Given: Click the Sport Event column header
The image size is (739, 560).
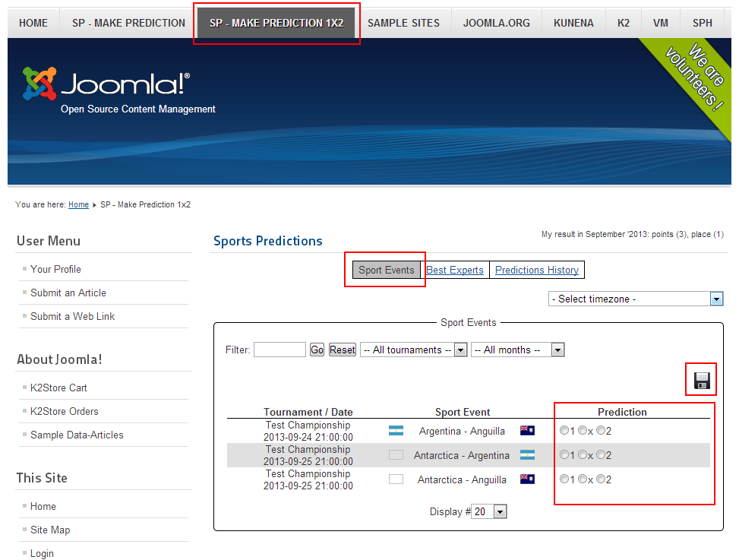Looking at the screenshot, I should pyautogui.click(x=463, y=412).
